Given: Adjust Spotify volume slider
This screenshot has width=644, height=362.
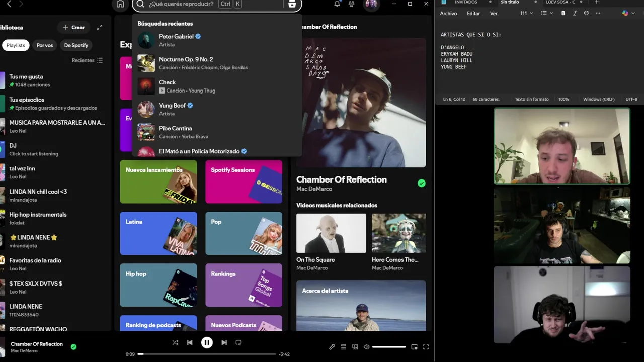Looking at the screenshot, I should 389,347.
